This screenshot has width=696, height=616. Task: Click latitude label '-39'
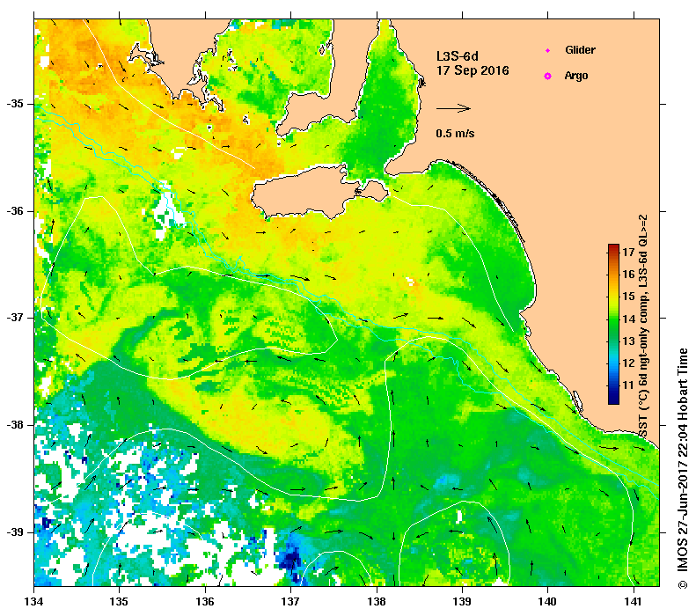pyautogui.click(x=16, y=532)
